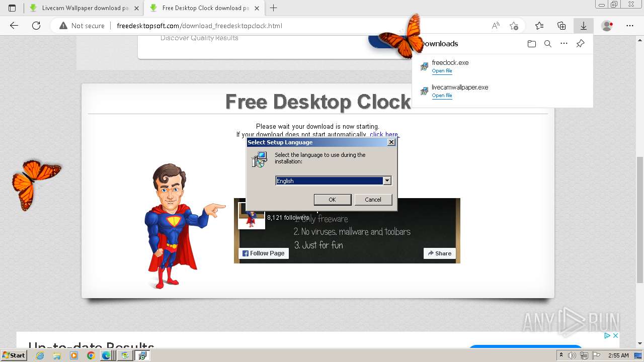Viewport: 644px width, 362px height.
Task: Click OK in Select Setup Language
Action: pos(332,200)
